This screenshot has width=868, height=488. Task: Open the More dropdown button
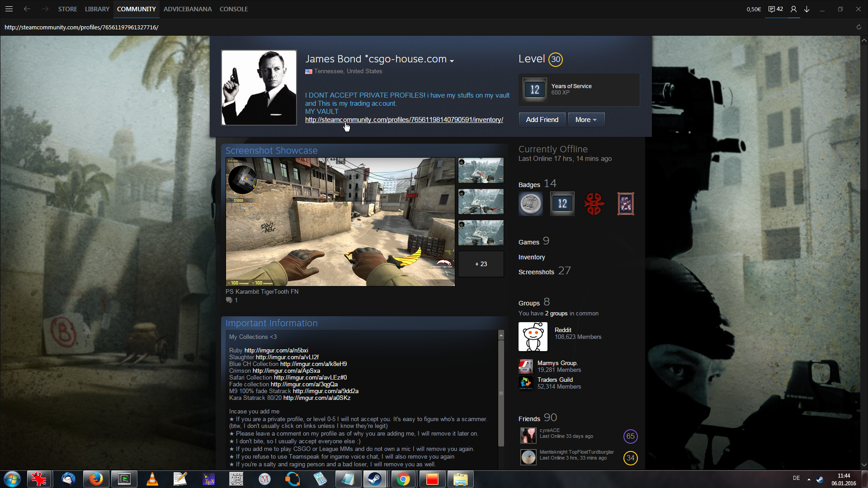(586, 120)
